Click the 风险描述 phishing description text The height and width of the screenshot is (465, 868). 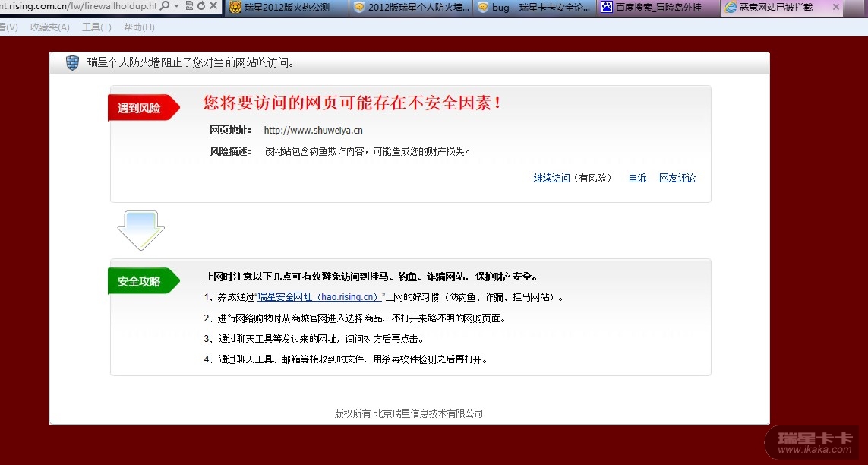pyautogui.click(x=367, y=151)
